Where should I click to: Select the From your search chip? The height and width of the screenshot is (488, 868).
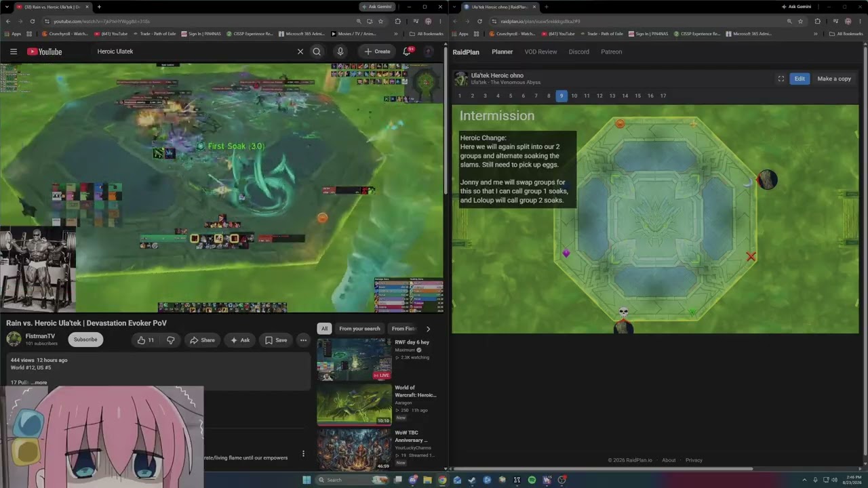[x=359, y=329]
